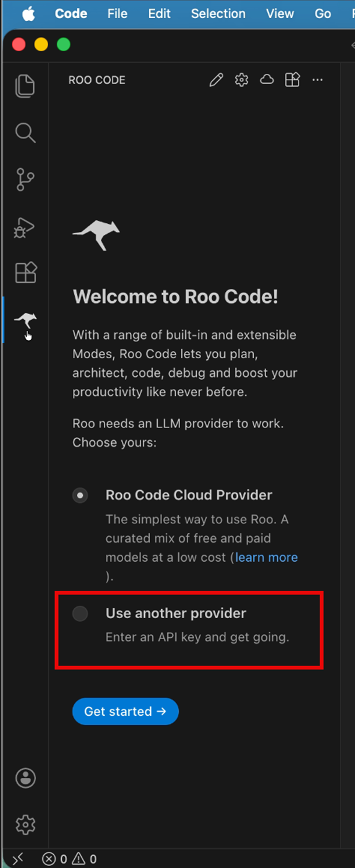355x868 pixels.
Task: Open Roo Code settings gear in panel header
Action: click(x=241, y=80)
